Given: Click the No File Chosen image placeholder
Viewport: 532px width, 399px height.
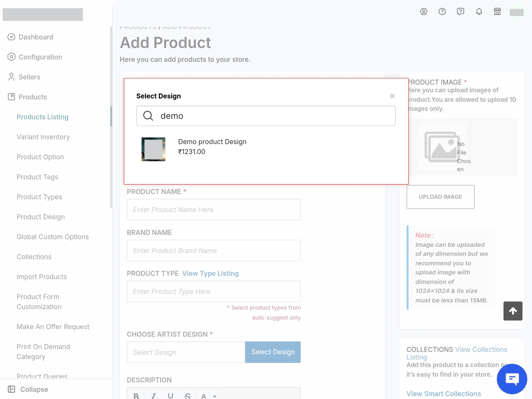Looking at the screenshot, I should tap(442, 147).
